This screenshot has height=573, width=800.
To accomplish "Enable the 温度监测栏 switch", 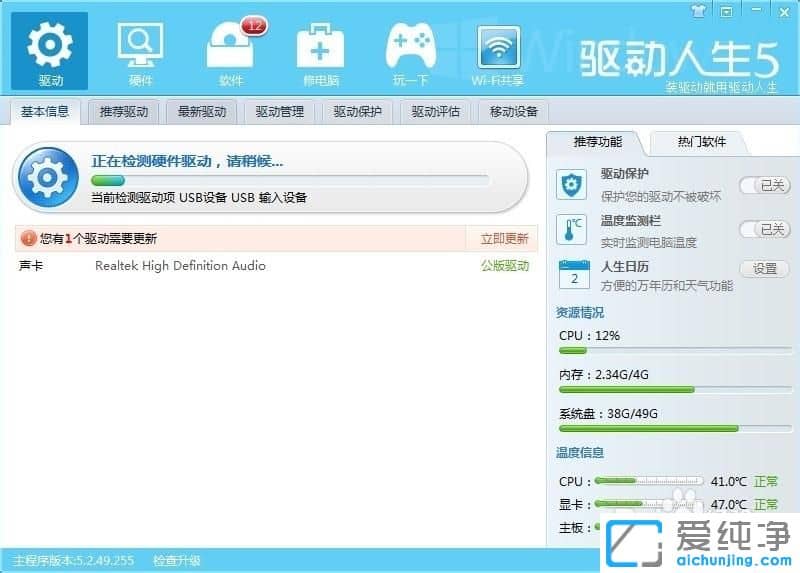I will [x=765, y=230].
